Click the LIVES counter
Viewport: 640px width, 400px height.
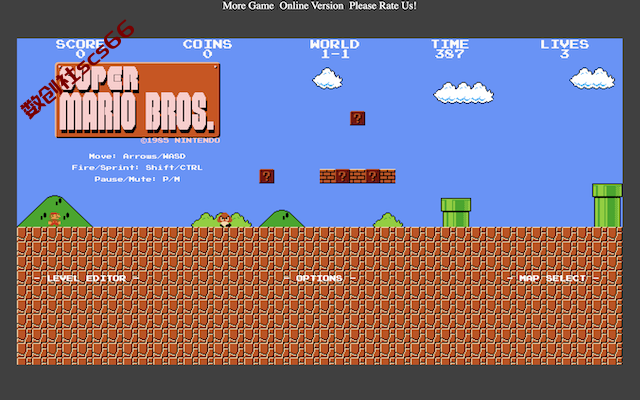(x=564, y=49)
